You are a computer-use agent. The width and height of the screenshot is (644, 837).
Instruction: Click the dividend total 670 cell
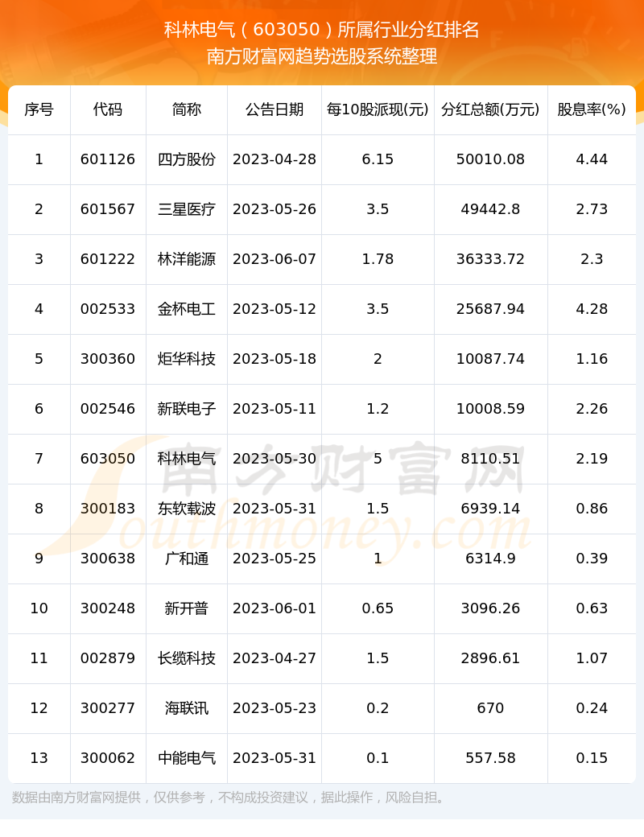pos(490,708)
